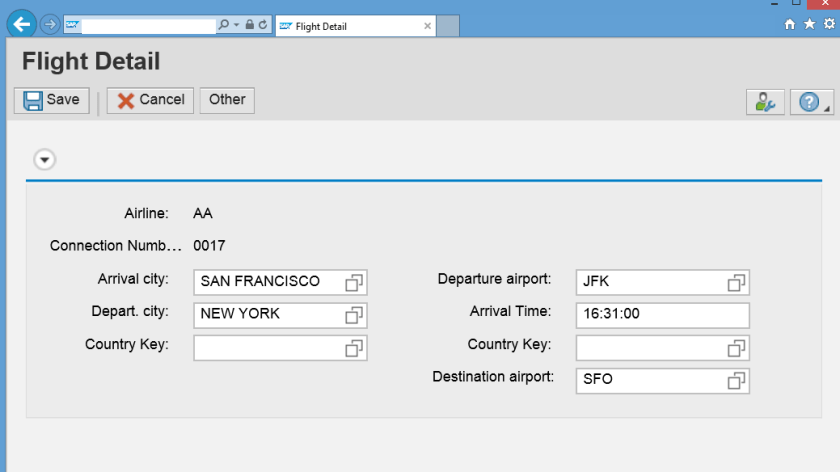Open the Other menu button
840x472 pixels.
coord(227,100)
